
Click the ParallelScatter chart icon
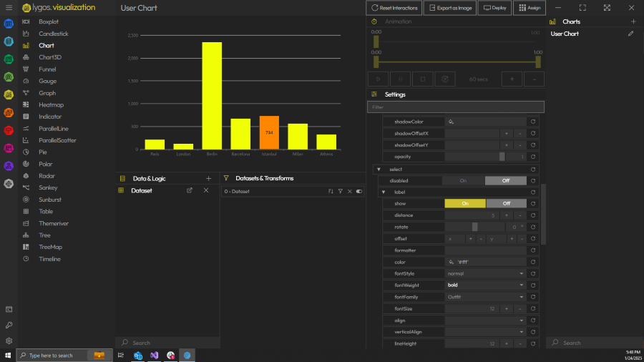tap(26, 140)
